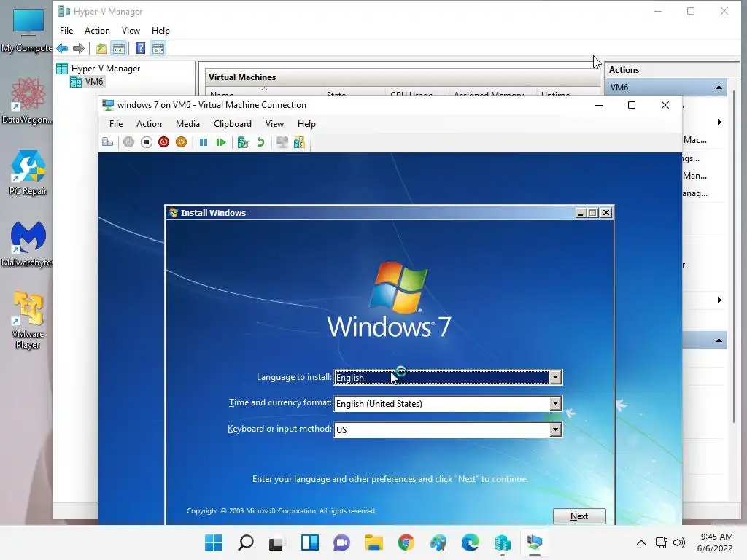Open the blue Help question mark icon
Viewport: 747px width, 560px height.
point(140,48)
